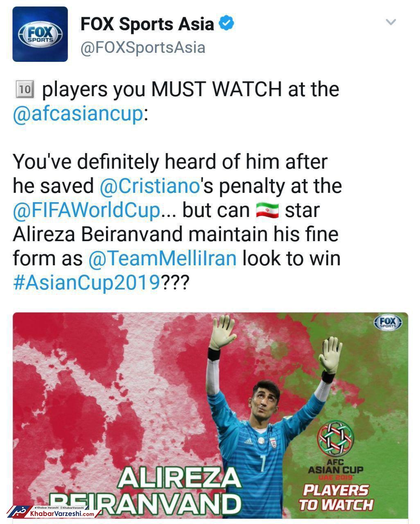Viewport: 420px width, 524px height.
Task: Open the @Cristiano mention
Action: [149, 186]
